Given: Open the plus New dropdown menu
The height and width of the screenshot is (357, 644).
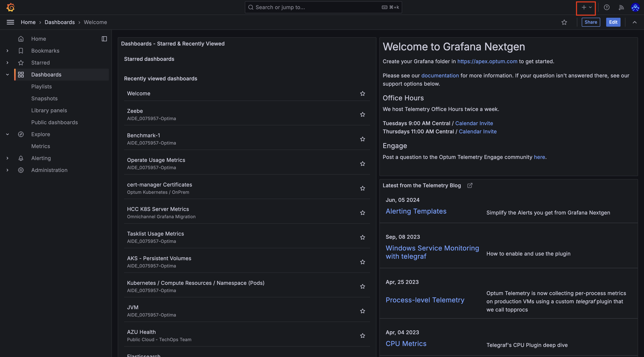Looking at the screenshot, I should [586, 7].
